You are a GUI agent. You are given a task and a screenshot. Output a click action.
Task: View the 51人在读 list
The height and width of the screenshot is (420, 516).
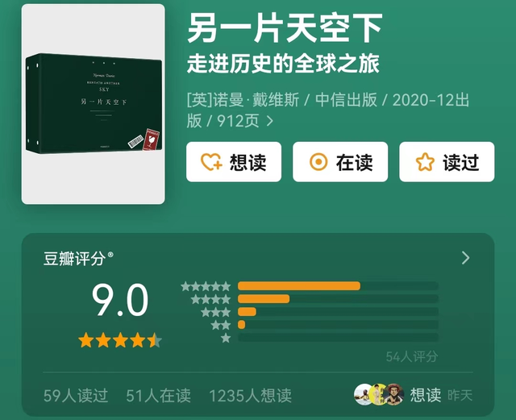158,395
